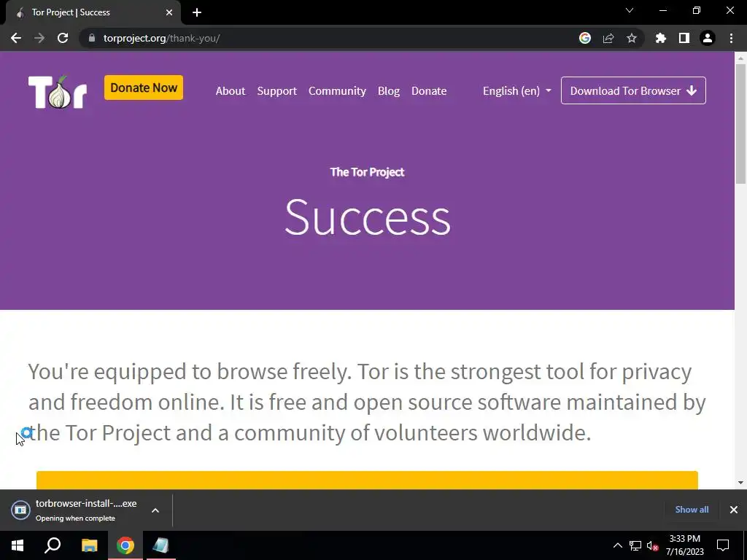Open the notification center icon
The image size is (747, 560).
click(723, 545)
